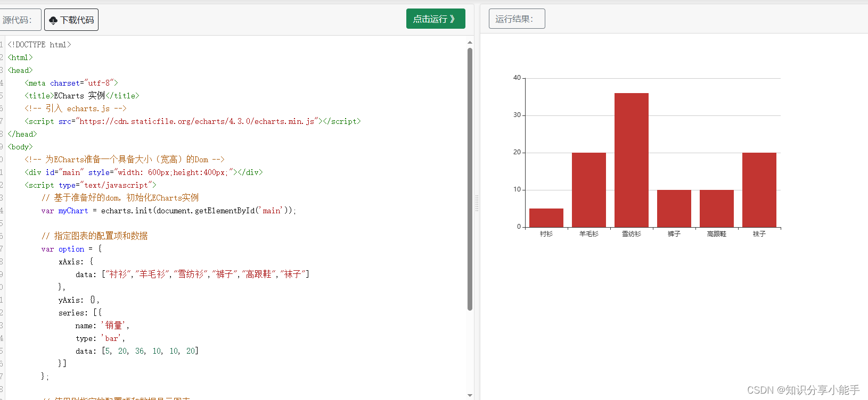Click the 衬衫 bar in chart
Viewport: 868px width, 400px height.
[x=546, y=218]
